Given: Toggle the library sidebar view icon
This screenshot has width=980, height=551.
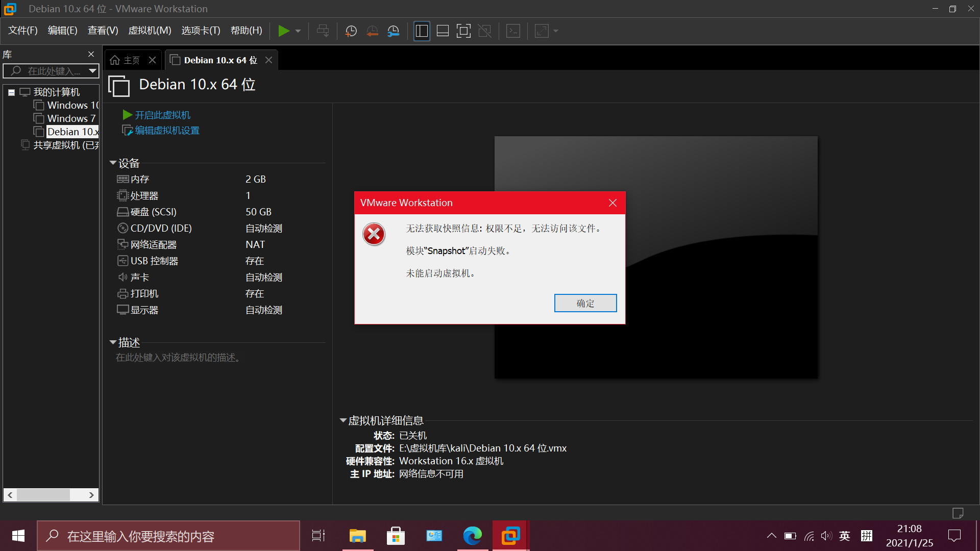Looking at the screenshot, I should click(422, 31).
